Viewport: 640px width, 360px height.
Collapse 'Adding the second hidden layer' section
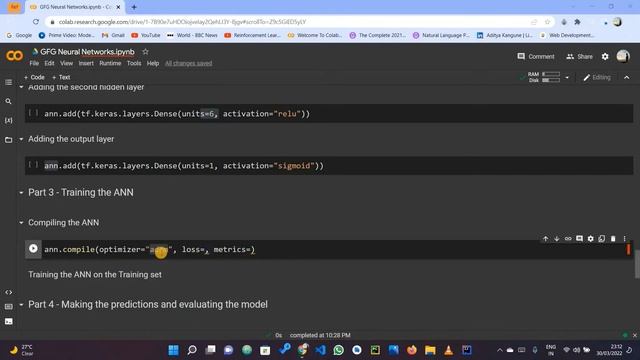[21, 87]
